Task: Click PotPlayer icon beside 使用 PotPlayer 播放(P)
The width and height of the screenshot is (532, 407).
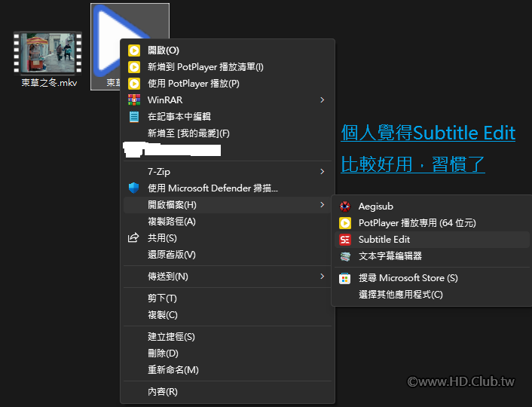Action: click(x=134, y=84)
